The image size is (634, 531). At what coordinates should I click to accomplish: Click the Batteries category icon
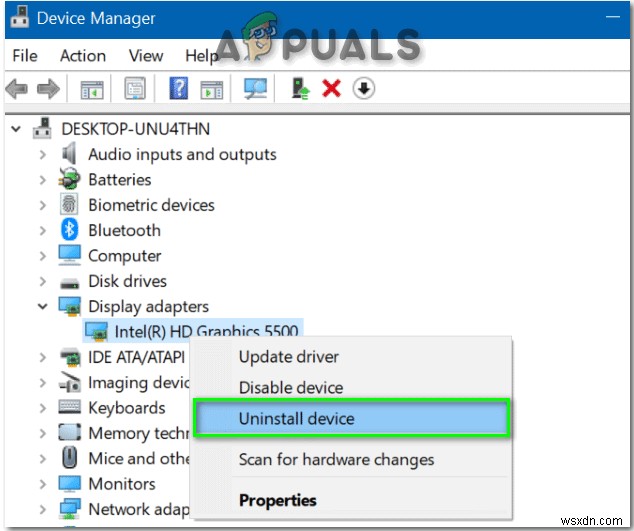(x=69, y=179)
